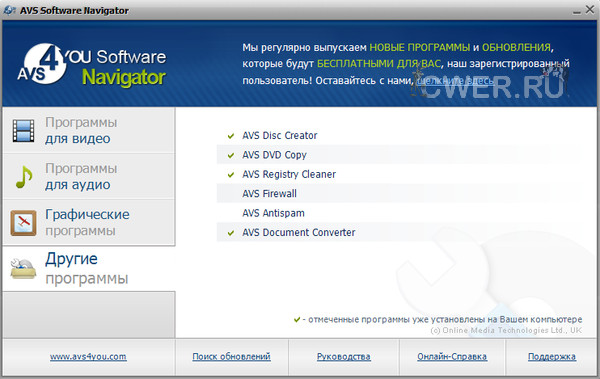The height and width of the screenshot is (379, 600).
Task: Select AVS Antispam in the list
Action: coord(273,213)
